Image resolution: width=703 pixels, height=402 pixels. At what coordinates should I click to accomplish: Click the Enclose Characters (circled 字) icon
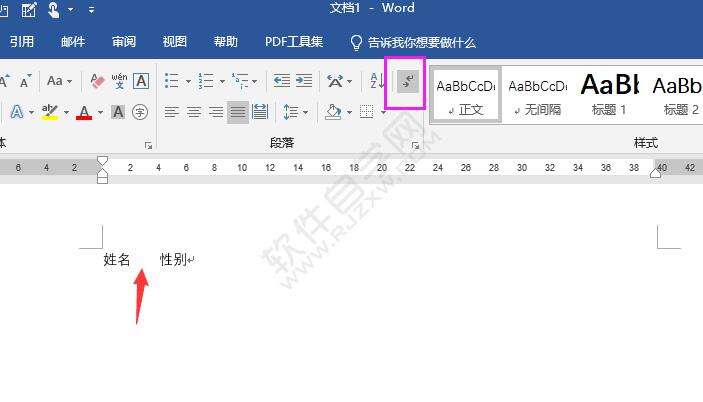tap(140, 112)
